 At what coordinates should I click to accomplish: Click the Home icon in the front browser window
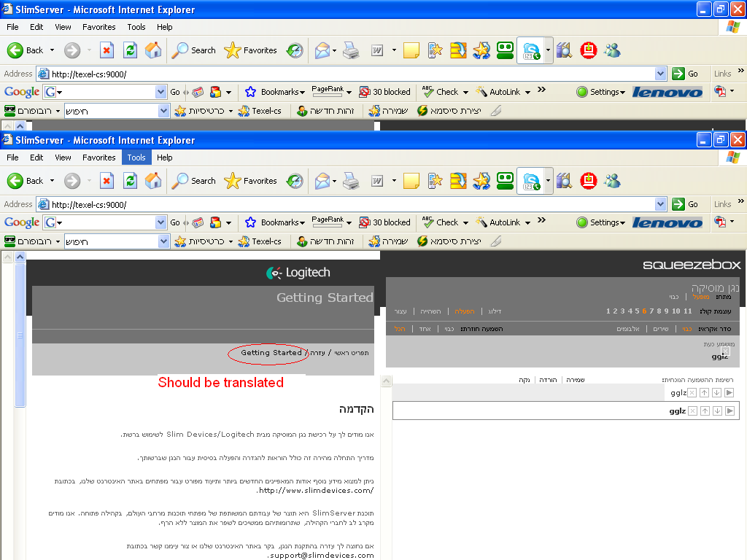pyautogui.click(x=153, y=181)
